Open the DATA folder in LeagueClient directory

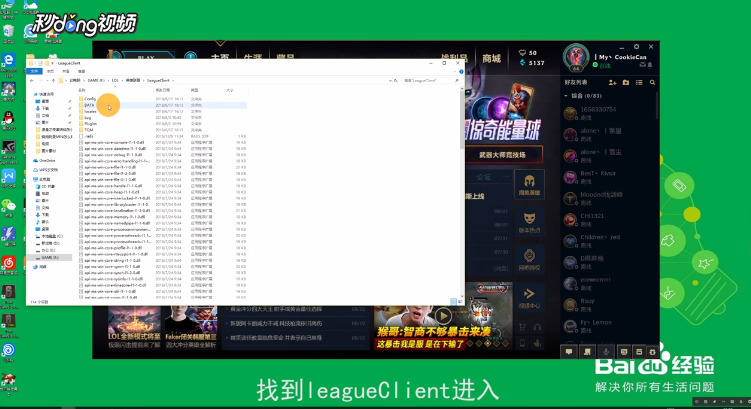coord(89,105)
